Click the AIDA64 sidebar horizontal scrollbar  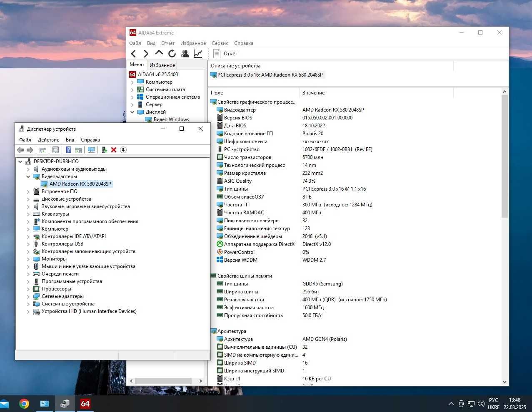coord(163,381)
